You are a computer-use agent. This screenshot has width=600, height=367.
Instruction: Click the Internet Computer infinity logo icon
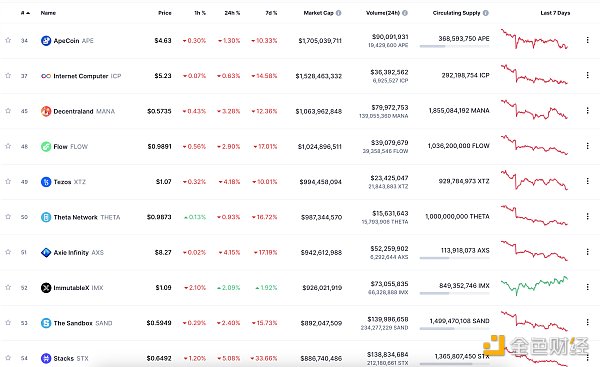46,76
